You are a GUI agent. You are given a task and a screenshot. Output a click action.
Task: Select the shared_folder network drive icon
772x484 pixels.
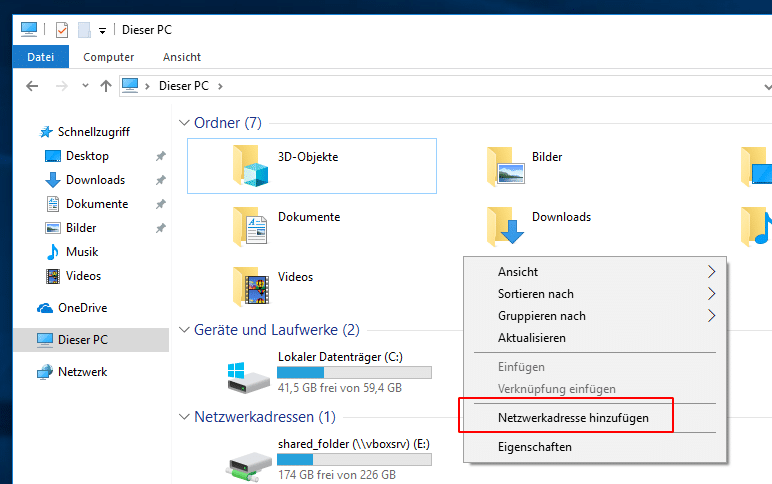(x=247, y=460)
